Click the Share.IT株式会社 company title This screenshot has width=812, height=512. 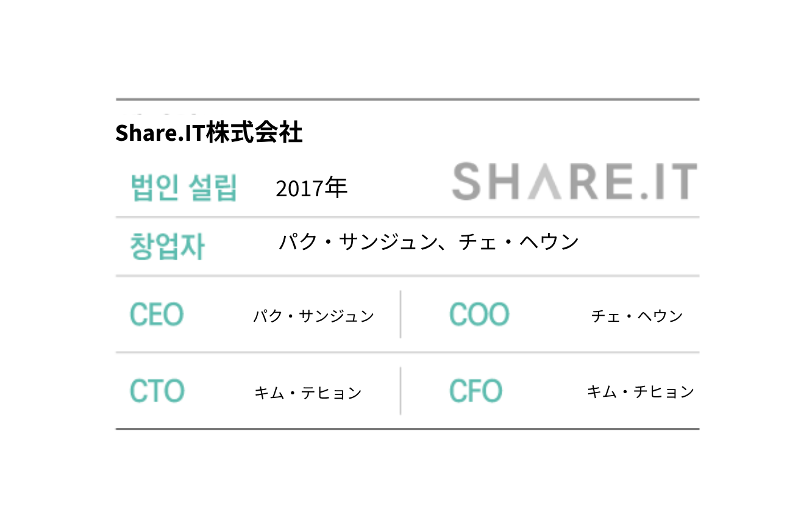point(208,133)
